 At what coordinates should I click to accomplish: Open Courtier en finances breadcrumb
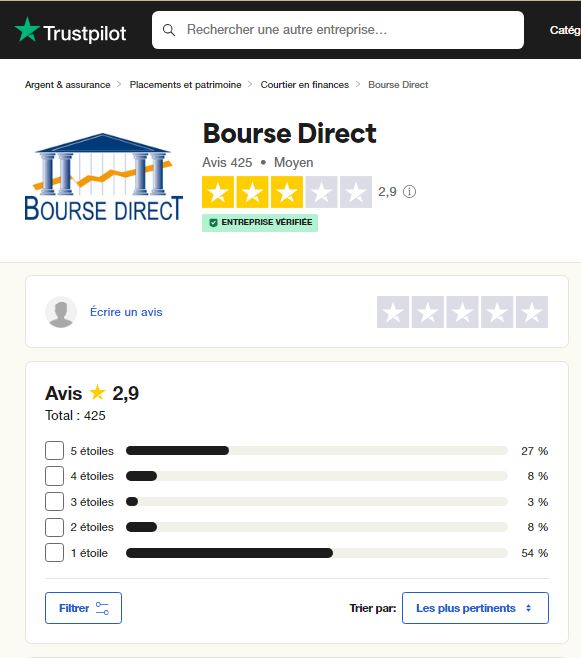pyautogui.click(x=305, y=85)
